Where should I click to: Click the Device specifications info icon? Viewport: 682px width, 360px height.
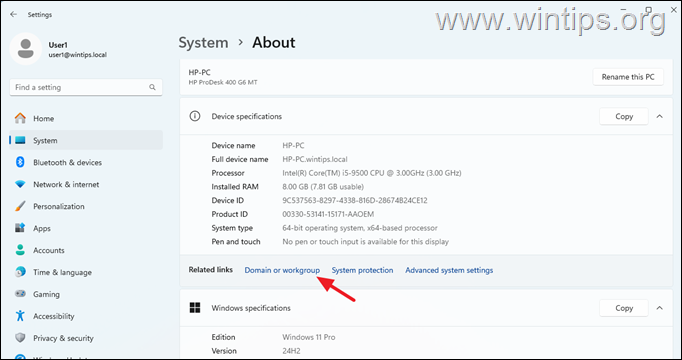[195, 116]
